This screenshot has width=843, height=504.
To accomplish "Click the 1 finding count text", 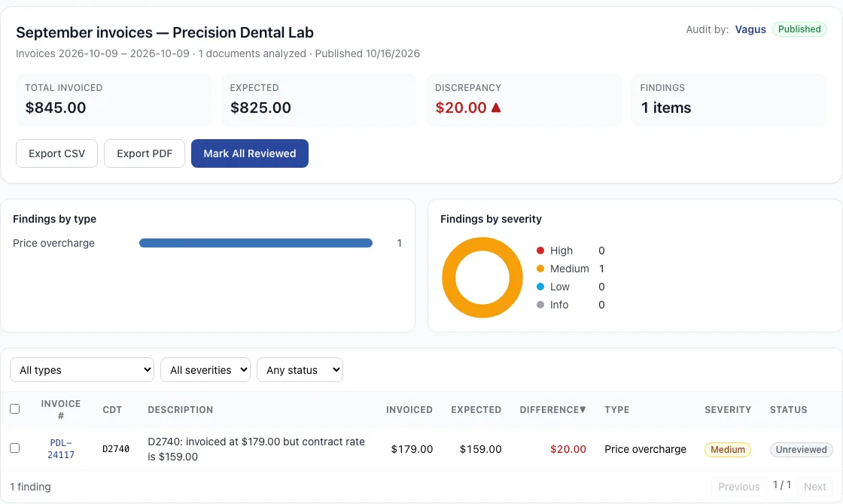I will [31, 487].
